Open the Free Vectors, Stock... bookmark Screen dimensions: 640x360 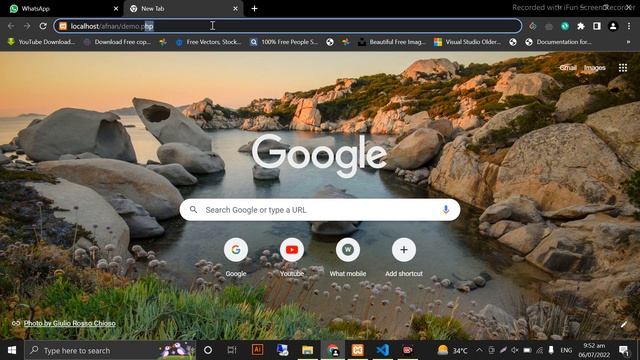click(209, 42)
